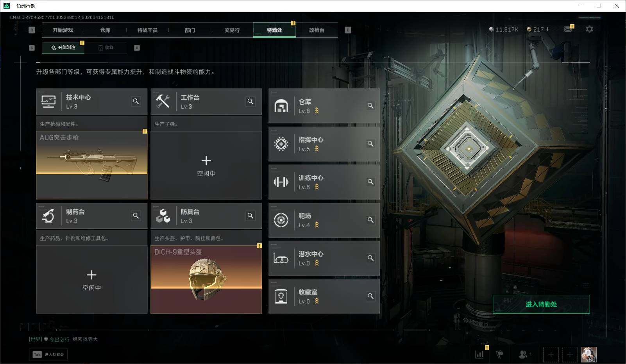Click the flag icon in bottom bar

(499, 354)
